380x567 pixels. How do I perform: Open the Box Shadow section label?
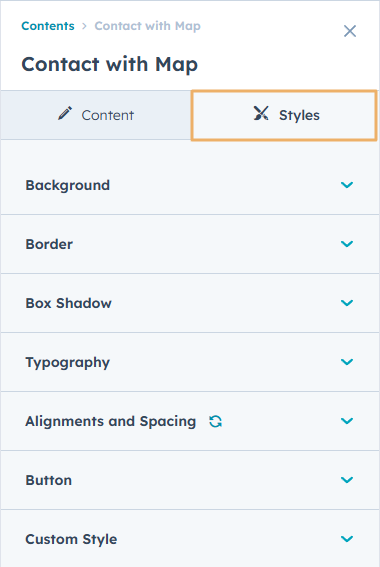(68, 303)
